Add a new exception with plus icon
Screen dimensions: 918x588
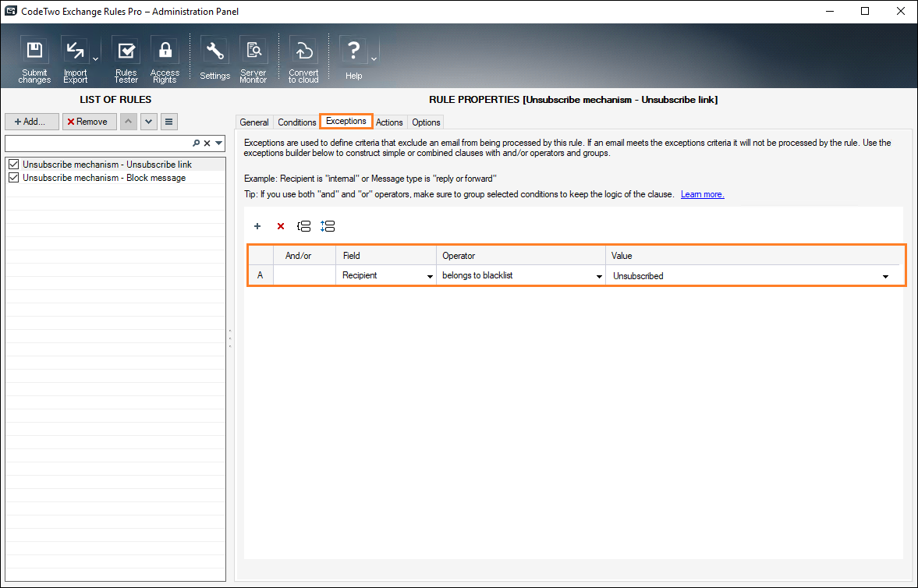257,226
